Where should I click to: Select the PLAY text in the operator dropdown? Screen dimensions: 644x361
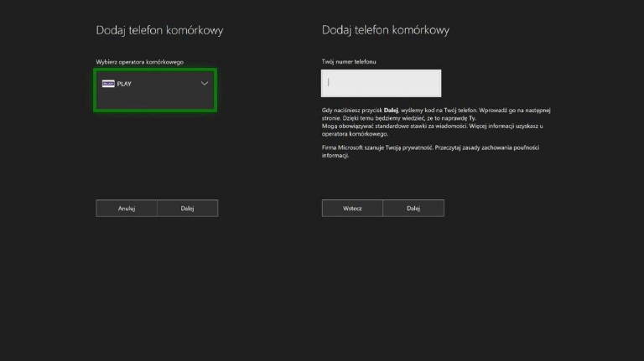[x=124, y=84]
